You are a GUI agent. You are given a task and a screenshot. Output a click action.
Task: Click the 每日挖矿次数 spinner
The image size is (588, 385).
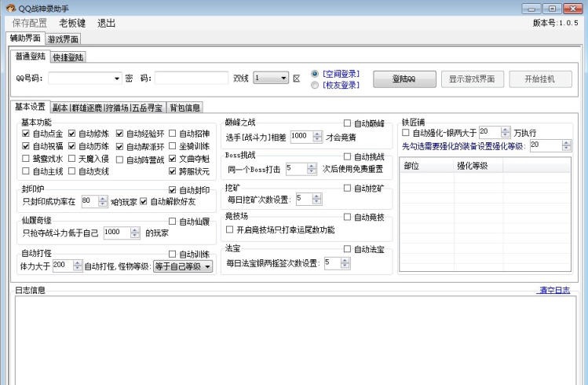pyautogui.click(x=309, y=199)
